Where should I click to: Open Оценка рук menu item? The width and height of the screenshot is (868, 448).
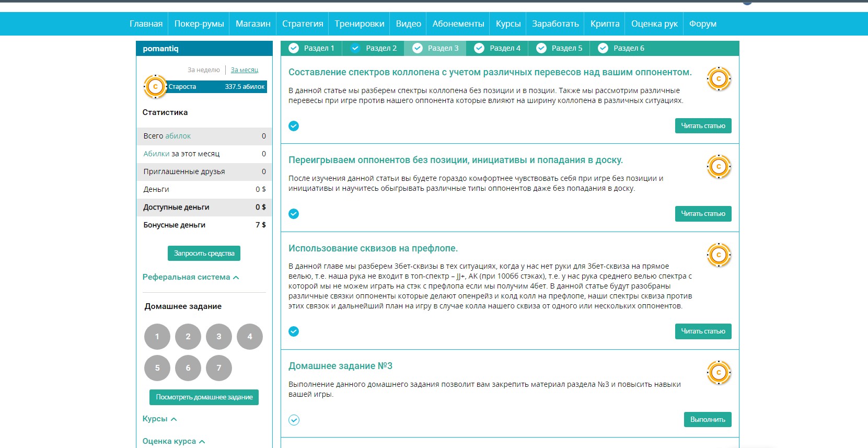click(x=654, y=24)
